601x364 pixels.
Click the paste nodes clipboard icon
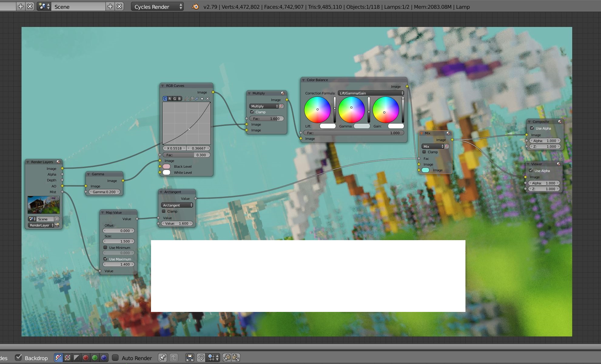[x=236, y=358]
